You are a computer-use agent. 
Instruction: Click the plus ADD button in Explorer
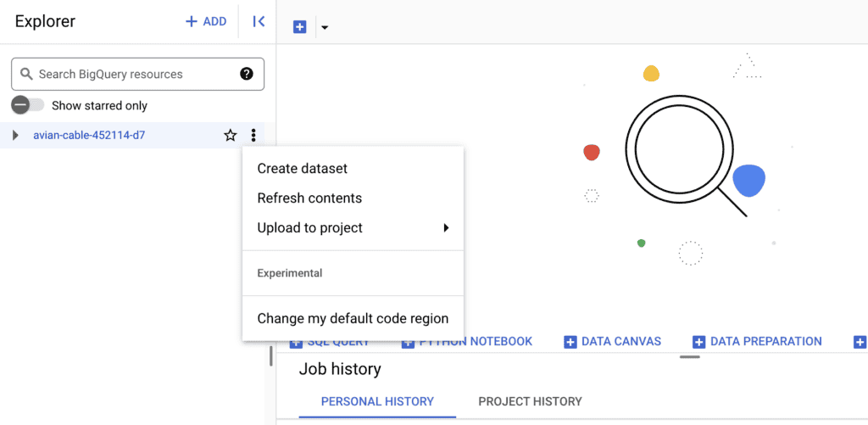coord(206,21)
